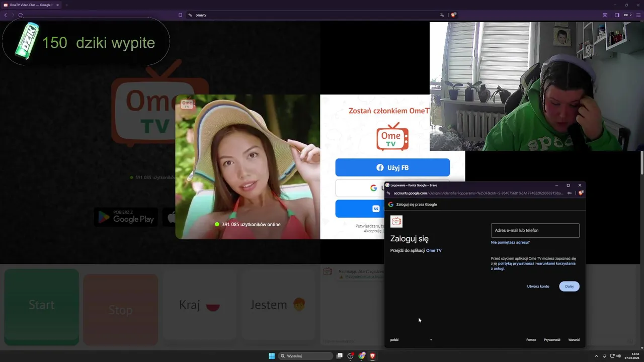Viewport: 644px width, 362px height.
Task: Go back in the main browser window
Action: click(6, 15)
